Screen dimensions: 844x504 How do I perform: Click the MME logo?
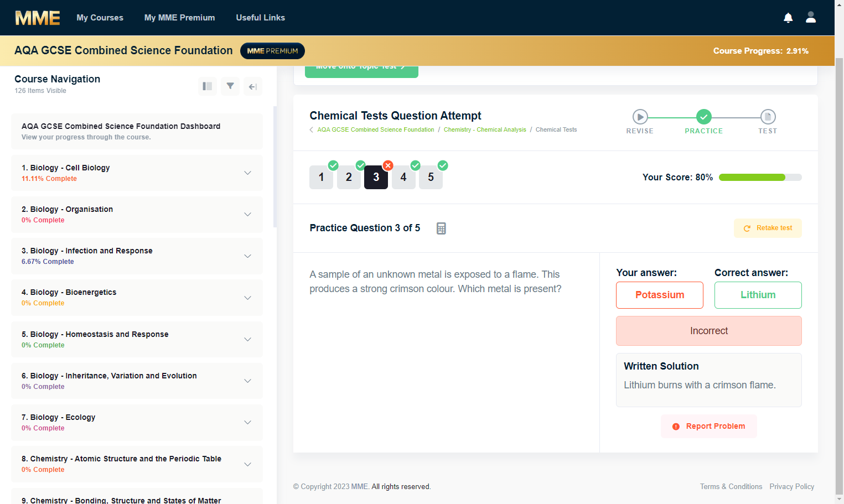coord(38,18)
